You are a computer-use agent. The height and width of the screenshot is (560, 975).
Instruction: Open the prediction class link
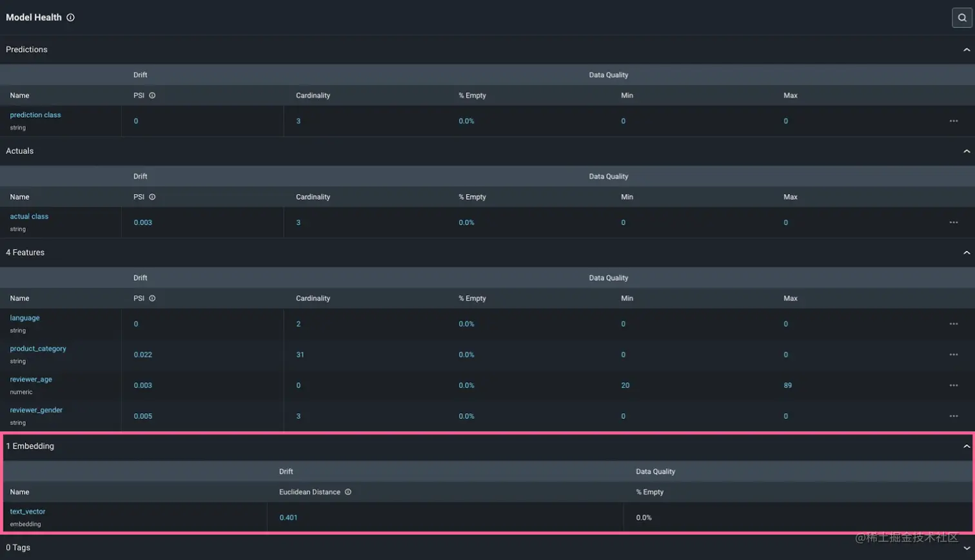[x=35, y=115]
